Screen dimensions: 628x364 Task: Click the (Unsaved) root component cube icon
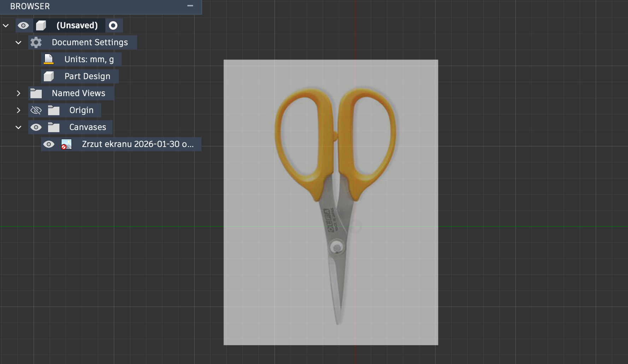click(x=41, y=25)
